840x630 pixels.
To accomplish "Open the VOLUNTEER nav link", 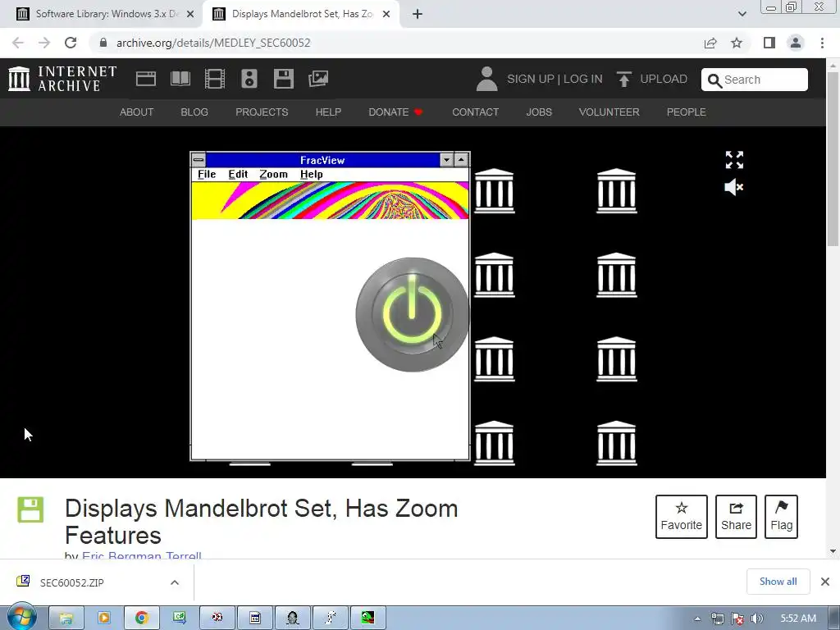I will [x=609, y=112].
